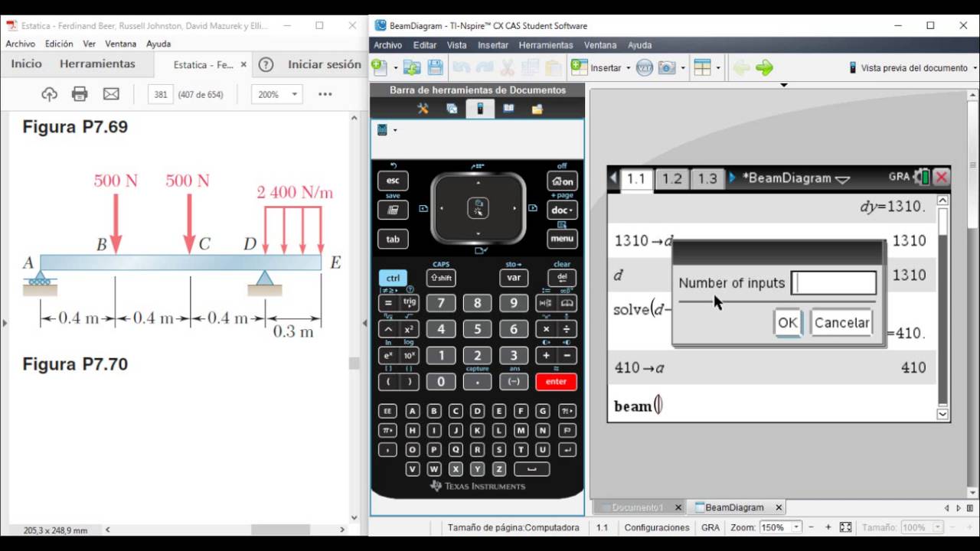The height and width of the screenshot is (551, 980).
Task: Expand the page layout dropdown arrow
Action: [x=718, y=68]
